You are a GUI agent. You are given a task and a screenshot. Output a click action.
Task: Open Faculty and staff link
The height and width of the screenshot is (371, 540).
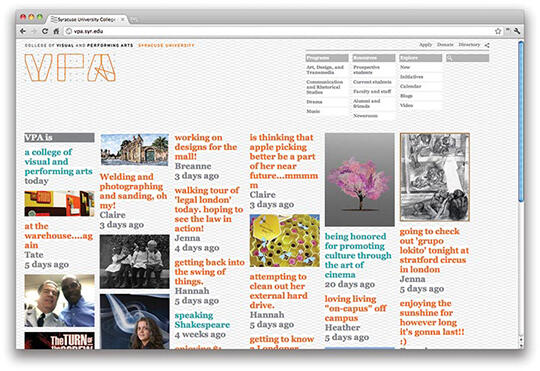[372, 92]
